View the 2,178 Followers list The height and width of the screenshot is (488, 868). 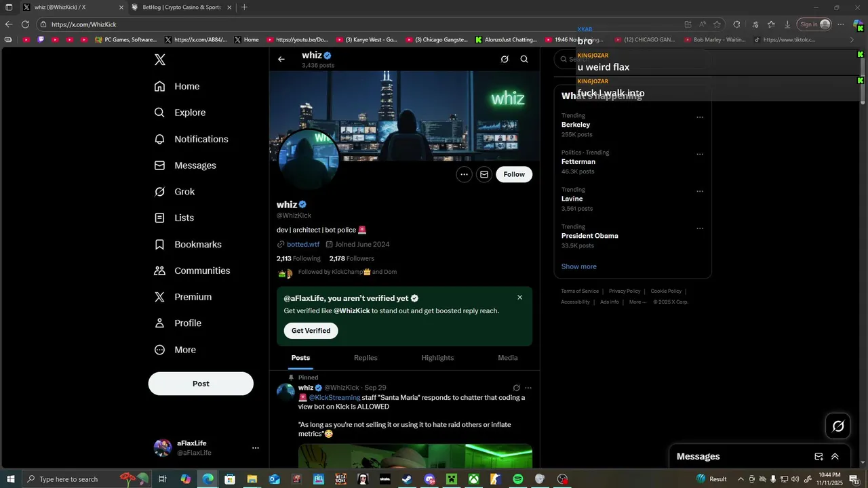352,258
